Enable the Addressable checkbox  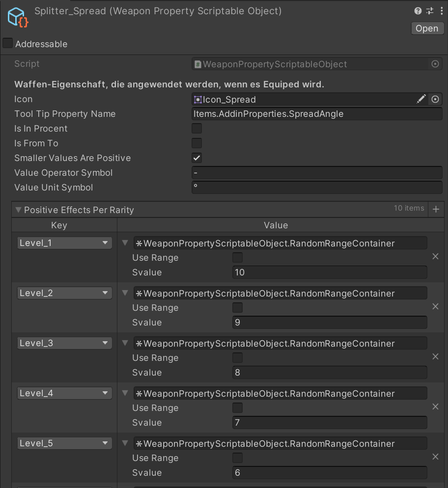[x=8, y=43]
